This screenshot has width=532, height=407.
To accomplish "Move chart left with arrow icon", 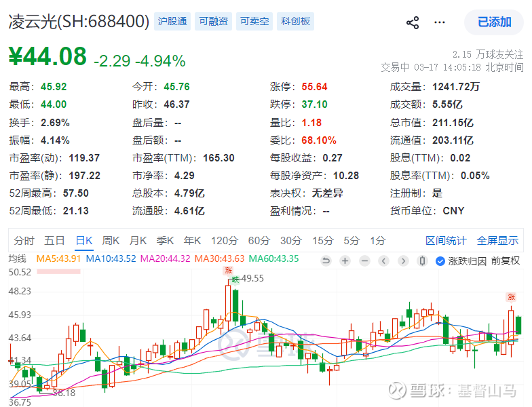I will pyautogui.click(x=384, y=260).
